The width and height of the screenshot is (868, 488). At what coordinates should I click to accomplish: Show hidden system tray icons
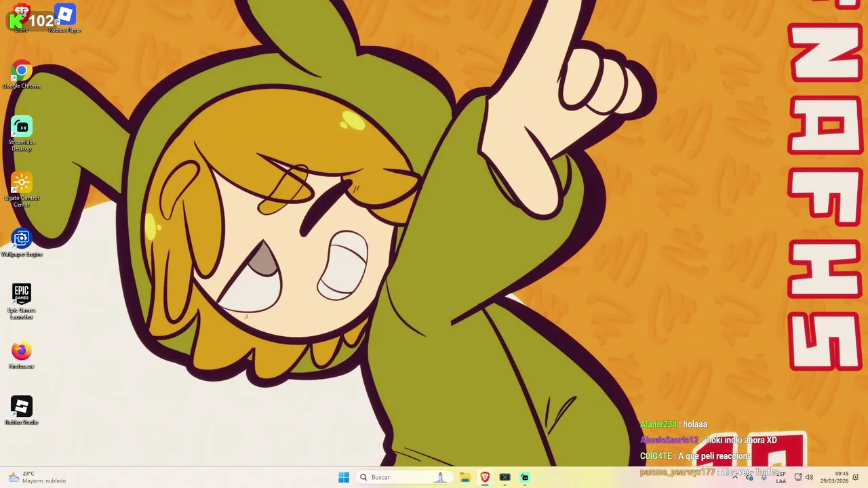(734, 477)
